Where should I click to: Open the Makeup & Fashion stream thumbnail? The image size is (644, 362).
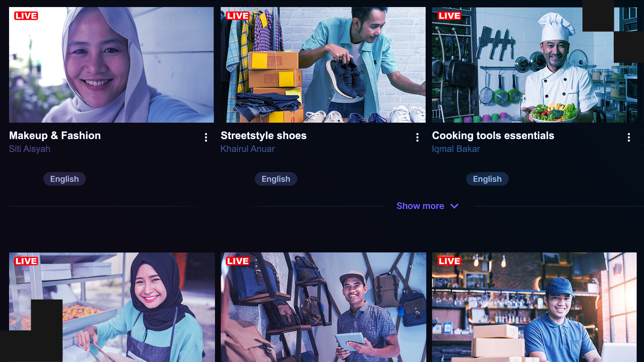111,64
